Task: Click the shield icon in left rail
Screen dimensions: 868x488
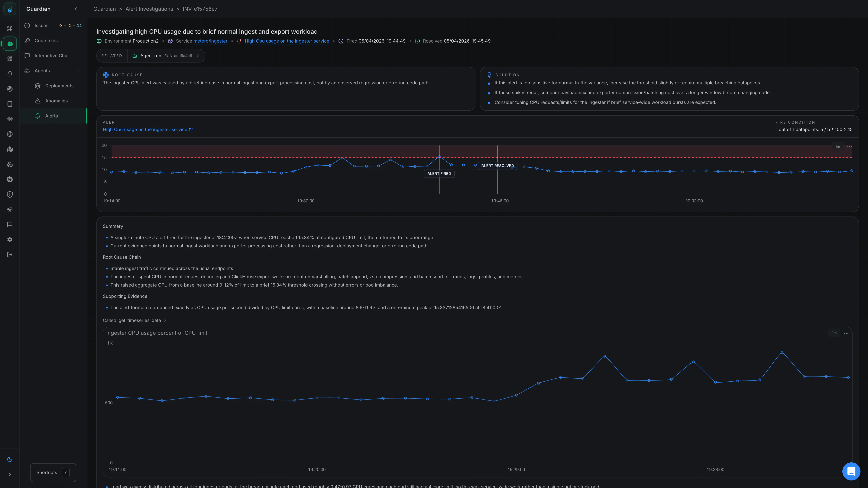Action: click(10, 194)
